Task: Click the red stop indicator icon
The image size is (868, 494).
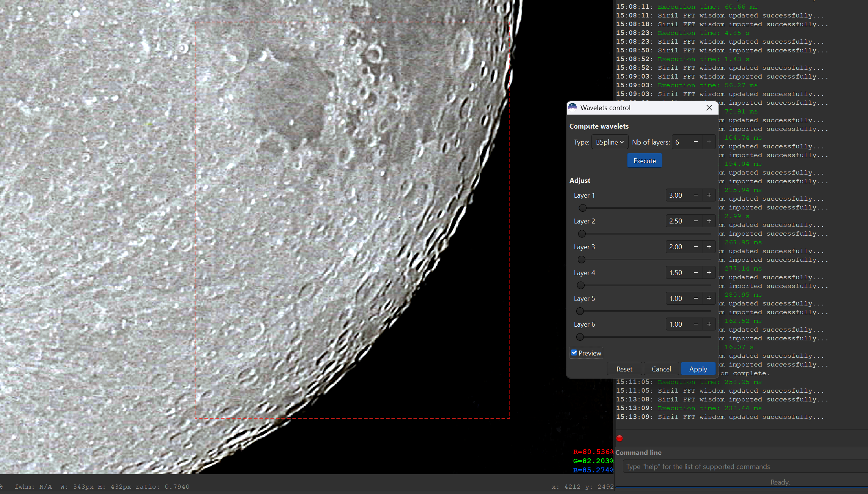Action: coord(620,438)
